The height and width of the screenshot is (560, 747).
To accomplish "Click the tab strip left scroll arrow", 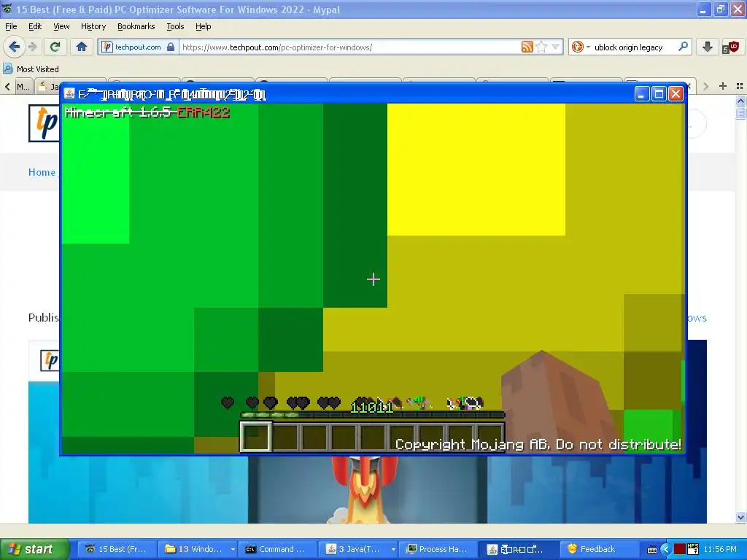I will tap(7, 86).
